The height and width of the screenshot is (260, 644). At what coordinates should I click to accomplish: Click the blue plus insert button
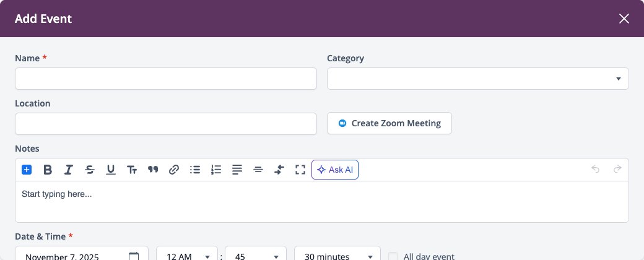(x=27, y=170)
